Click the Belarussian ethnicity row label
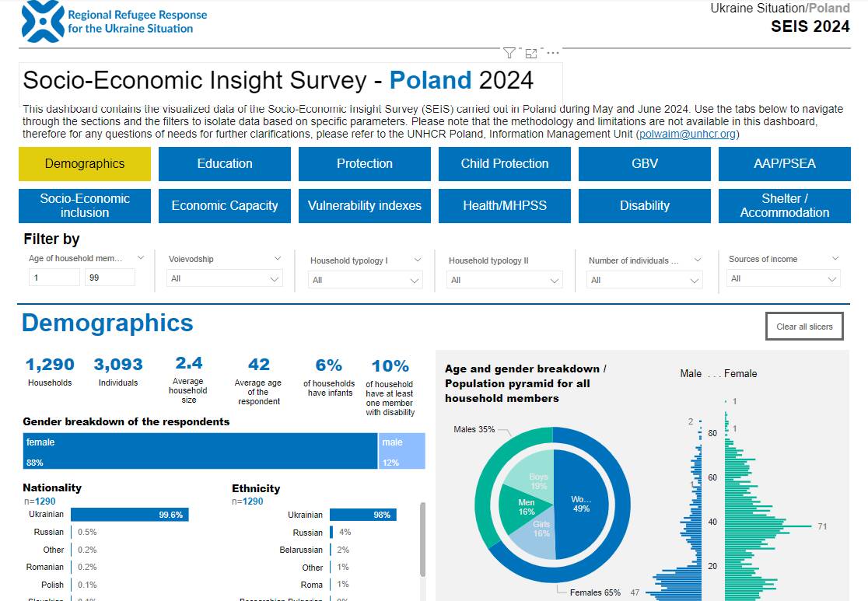868x601 pixels. coord(301,550)
